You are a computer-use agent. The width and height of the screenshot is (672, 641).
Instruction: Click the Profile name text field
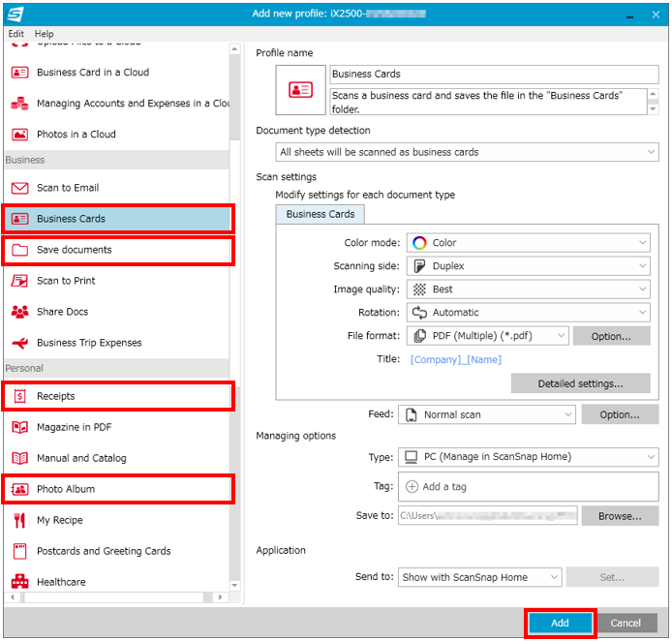(494, 74)
